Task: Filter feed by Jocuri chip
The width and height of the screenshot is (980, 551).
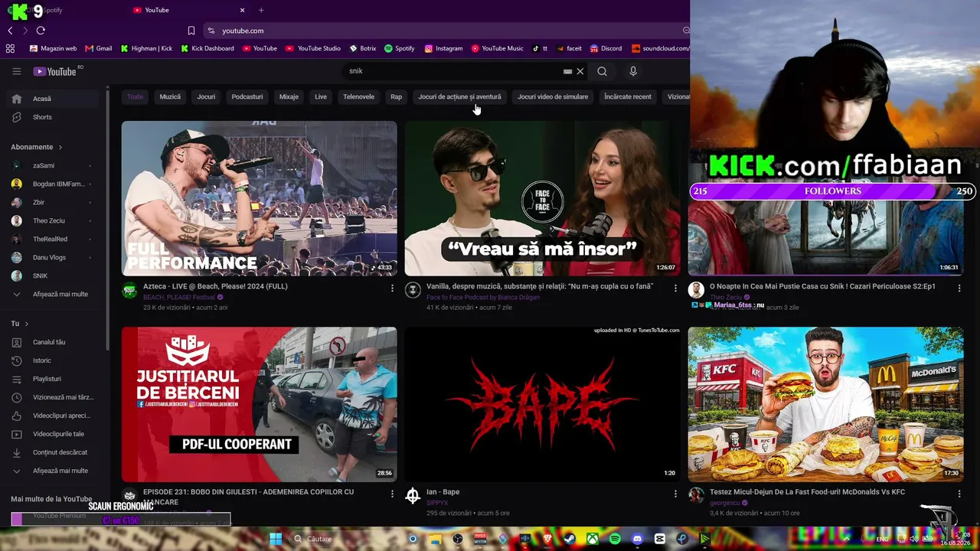Action: click(x=206, y=96)
